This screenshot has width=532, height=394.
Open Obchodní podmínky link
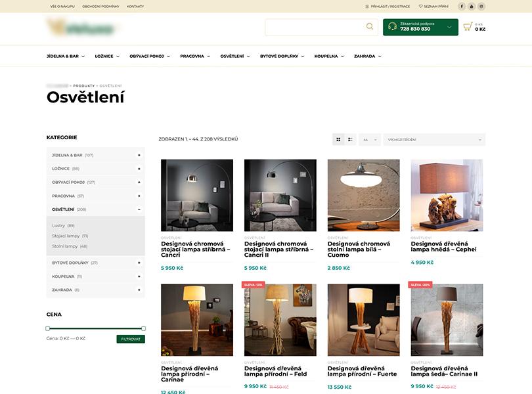tap(100, 7)
